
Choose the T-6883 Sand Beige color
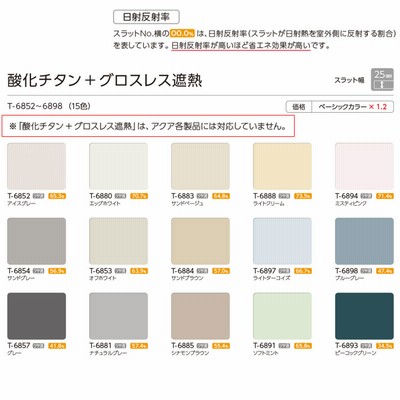[x=200, y=166]
